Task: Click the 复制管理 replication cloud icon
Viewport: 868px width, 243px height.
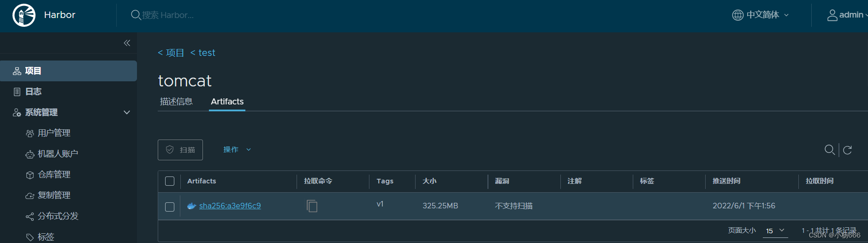Action: pos(30,196)
